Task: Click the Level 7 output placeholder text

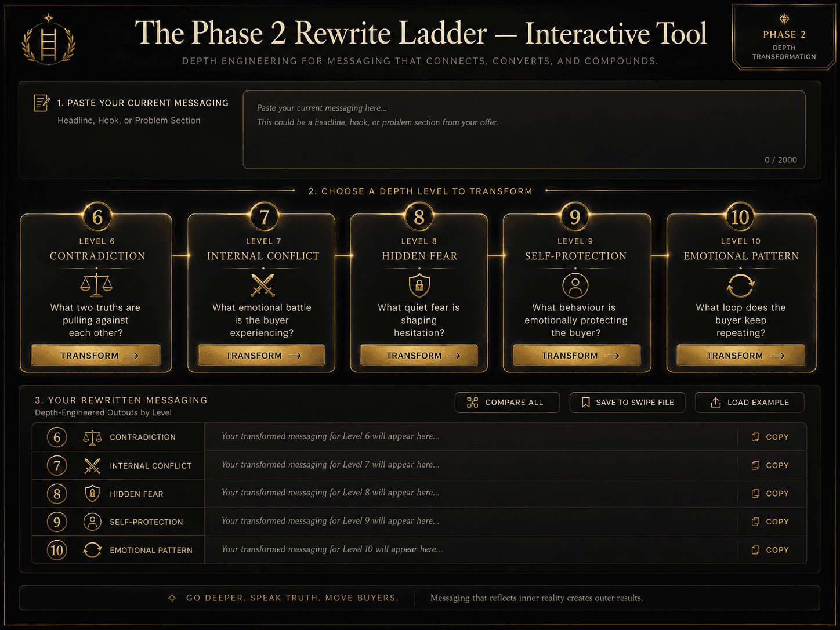Action: [x=330, y=465]
